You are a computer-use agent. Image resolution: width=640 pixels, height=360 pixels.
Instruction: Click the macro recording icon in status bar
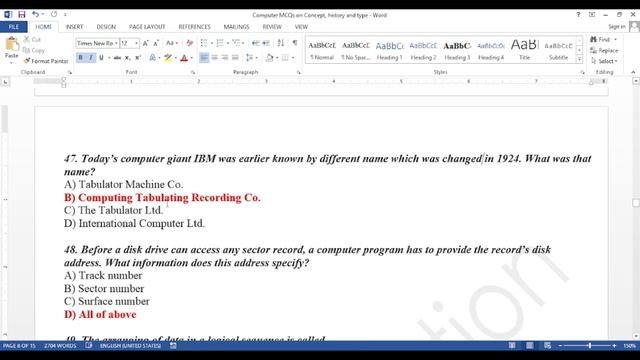173,346
